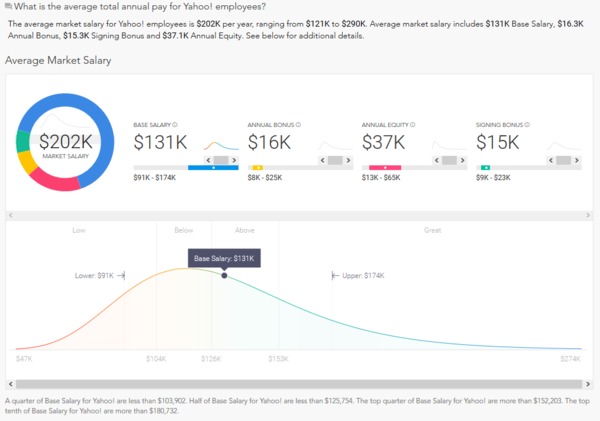Click the $37K annual equity value
The width and height of the screenshot is (600, 421).
(x=383, y=142)
